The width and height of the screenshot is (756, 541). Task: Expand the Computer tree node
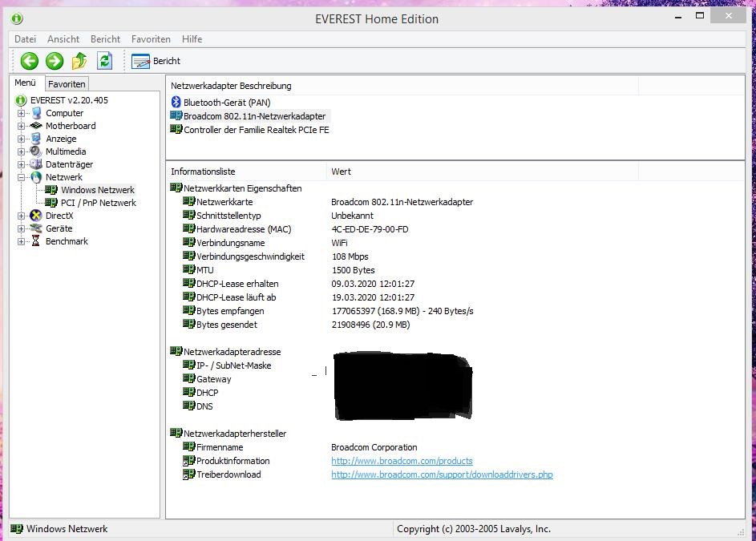pyautogui.click(x=21, y=113)
